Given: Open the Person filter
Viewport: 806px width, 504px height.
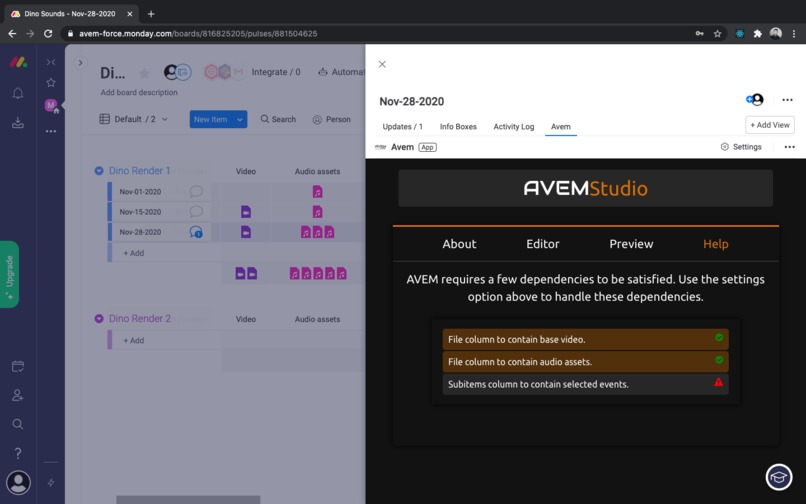Looking at the screenshot, I should [x=332, y=119].
